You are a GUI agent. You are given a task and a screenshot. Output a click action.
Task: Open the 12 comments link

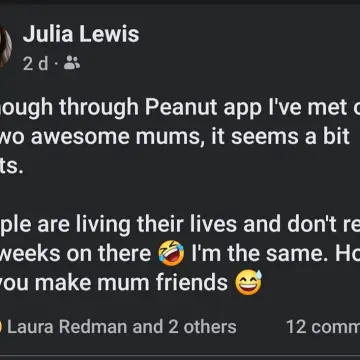coord(323,327)
